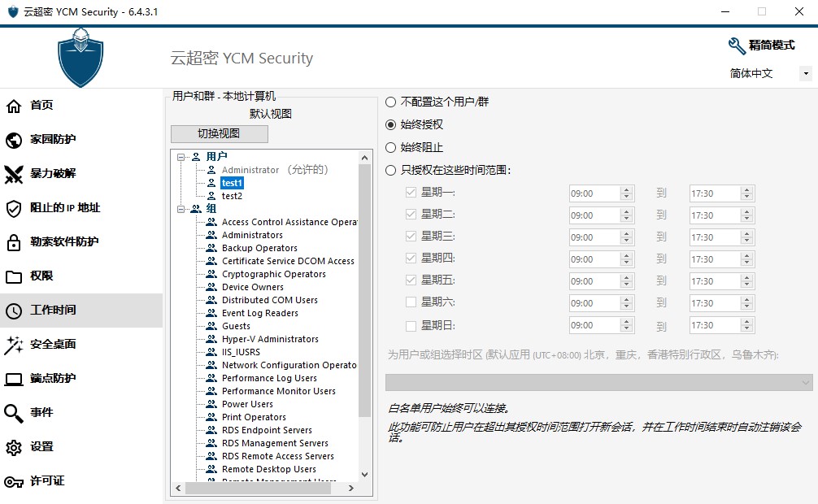Image resolution: width=818 pixels, height=504 pixels.
Task: Increase 星期一 start time with up arrow
Action: point(627,190)
